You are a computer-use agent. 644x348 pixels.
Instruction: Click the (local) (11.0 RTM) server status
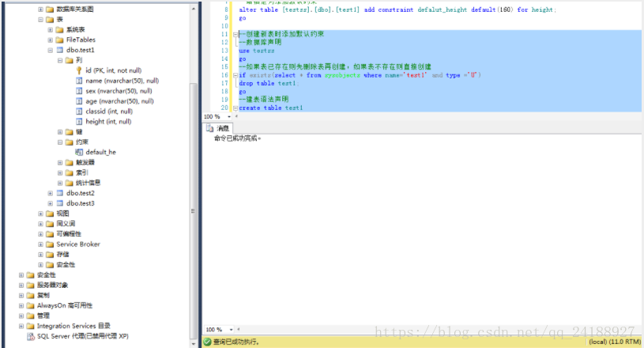coord(615,342)
